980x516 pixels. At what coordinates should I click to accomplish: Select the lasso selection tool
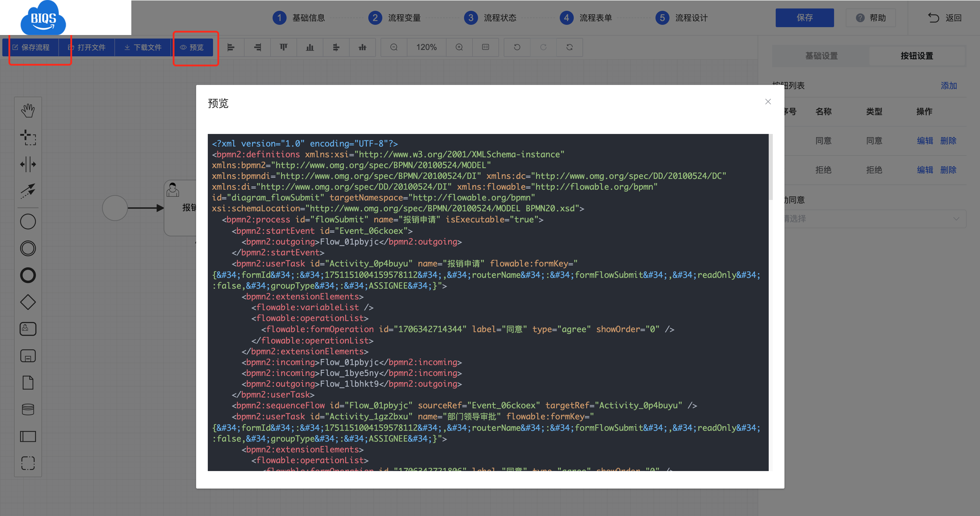point(28,137)
